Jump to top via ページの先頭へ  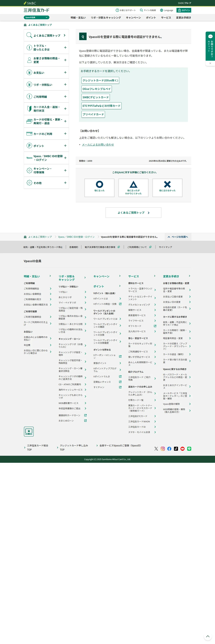click(178, 237)
